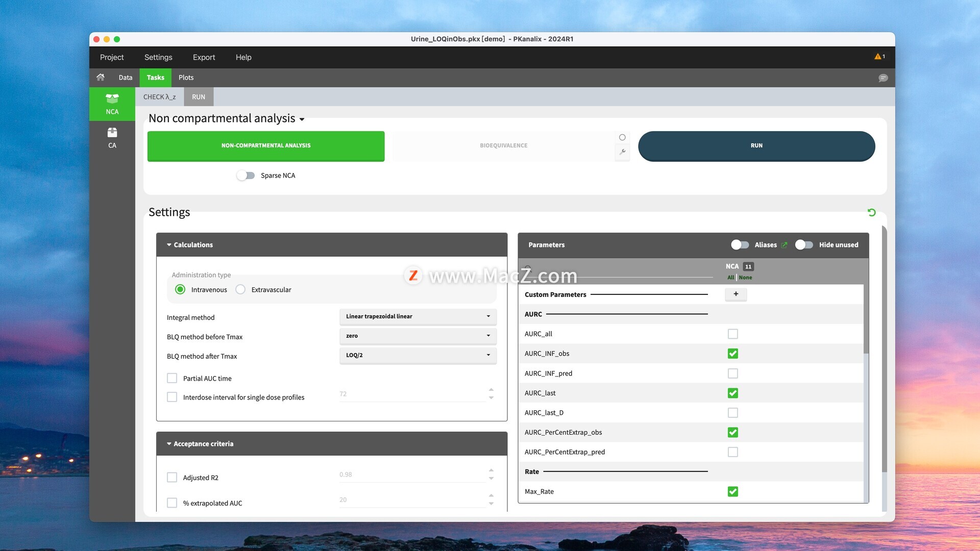Screen dimensions: 980x551
Task: Click the Adjusted R2 value field
Action: [411, 475]
